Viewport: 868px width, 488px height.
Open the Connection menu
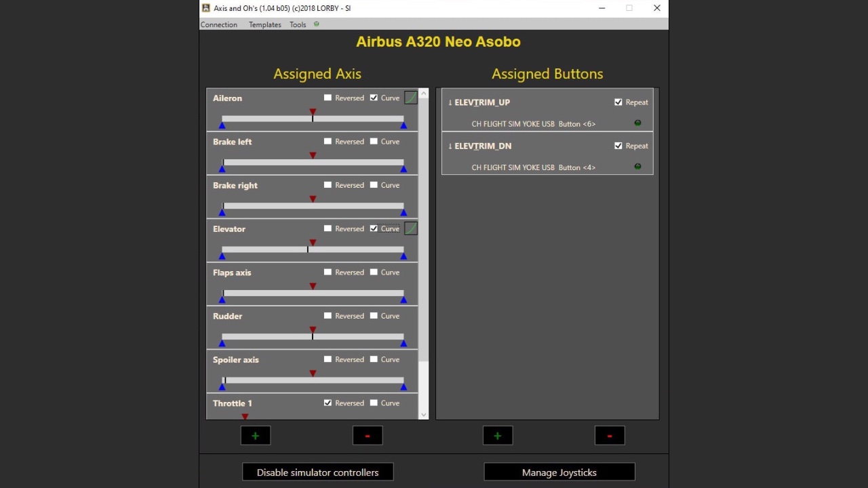pos(219,24)
